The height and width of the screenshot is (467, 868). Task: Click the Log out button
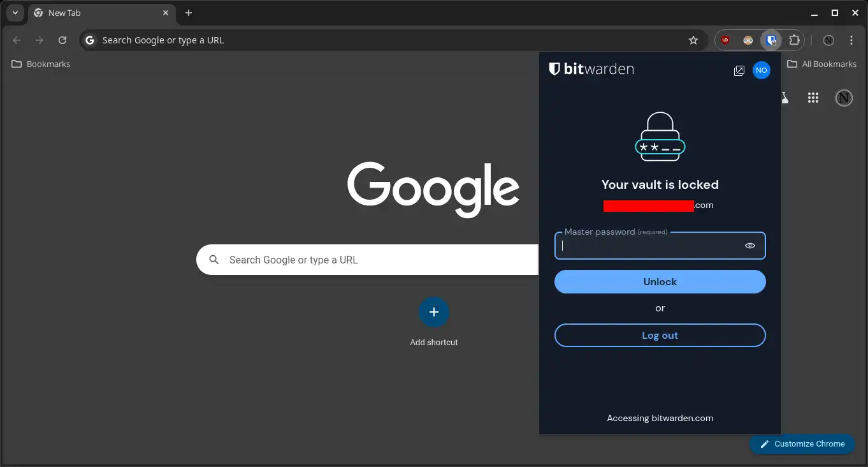coord(660,336)
